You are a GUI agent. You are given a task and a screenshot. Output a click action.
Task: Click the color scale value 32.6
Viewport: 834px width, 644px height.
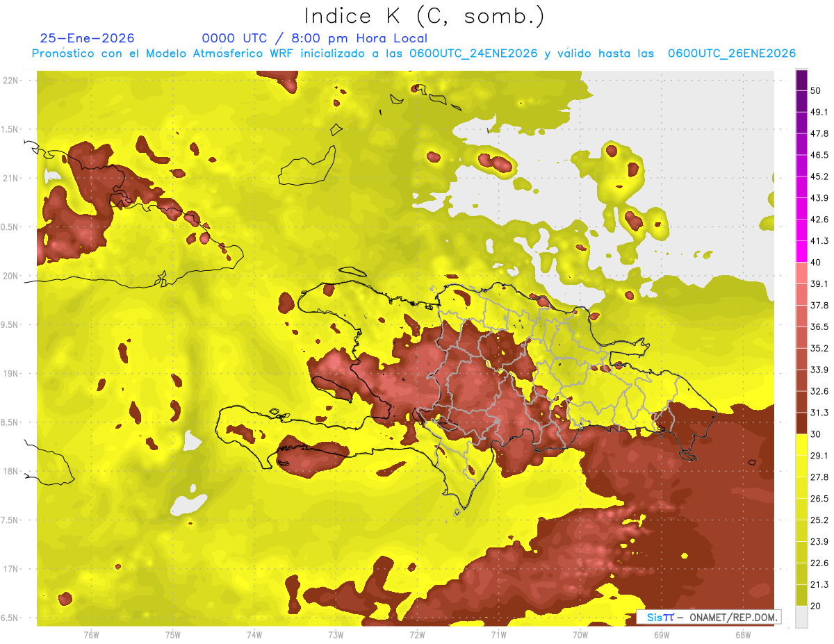coord(819,391)
